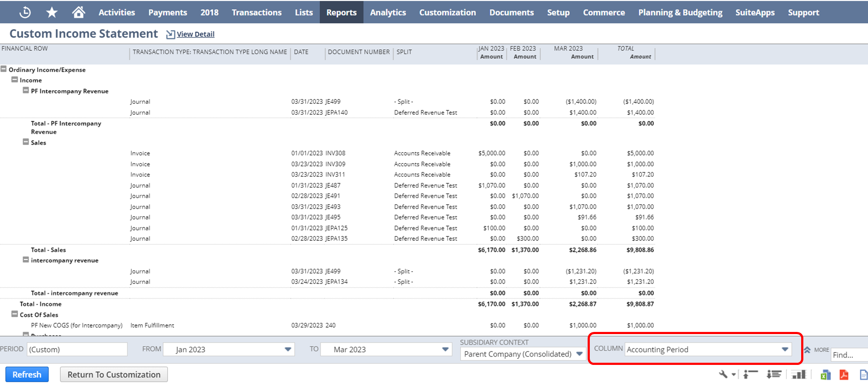Show the report as a bar chart
The height and width of the screenshot is (384, 868).
[799, 374]
